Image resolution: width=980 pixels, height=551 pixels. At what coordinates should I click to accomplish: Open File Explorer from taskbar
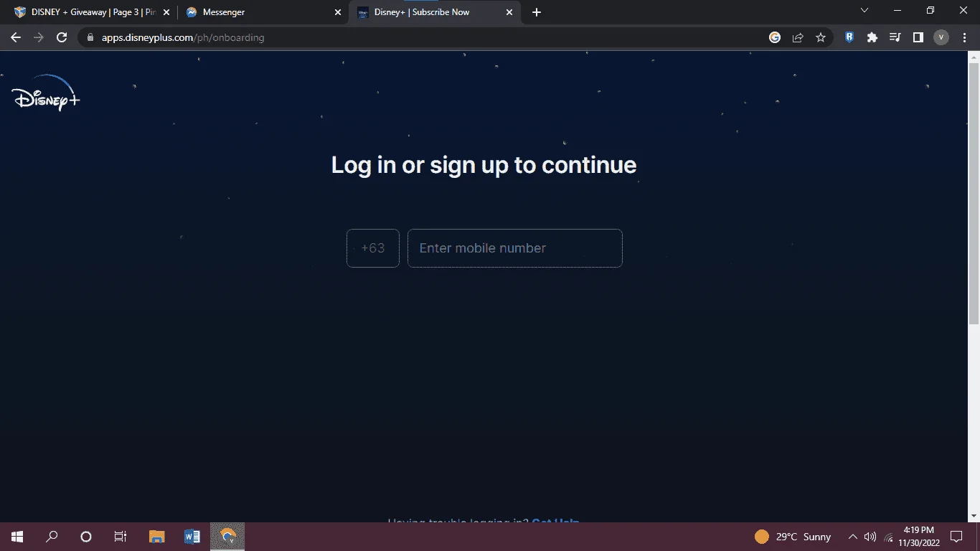[x=156, y=537]
